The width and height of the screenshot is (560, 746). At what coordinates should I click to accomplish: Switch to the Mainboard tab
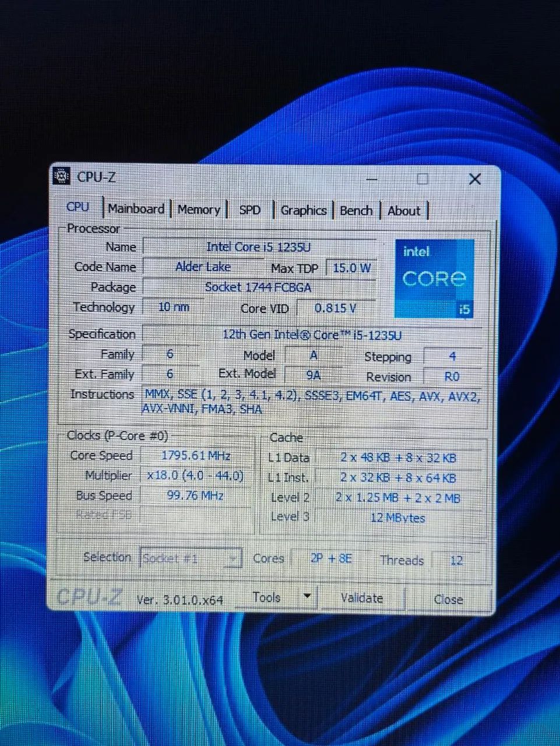(136, 209)
